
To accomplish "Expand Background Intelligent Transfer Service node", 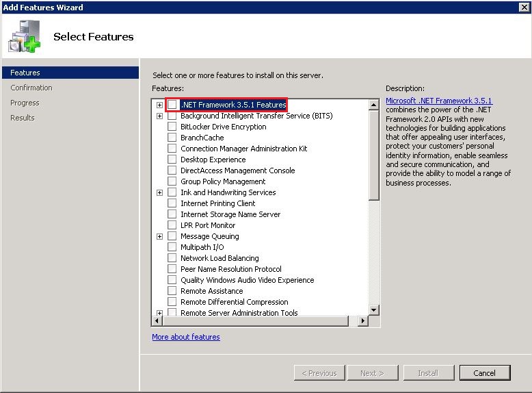I will [159, 116].
